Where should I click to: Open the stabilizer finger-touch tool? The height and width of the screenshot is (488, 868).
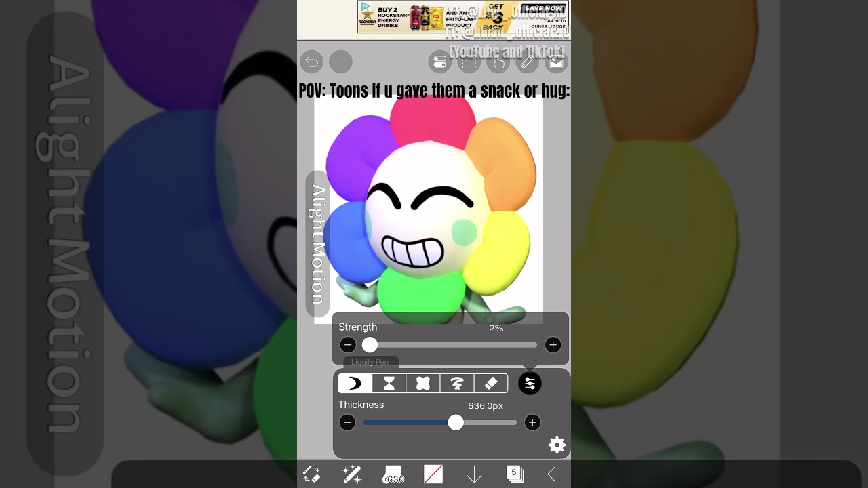(x=498, y=62)
